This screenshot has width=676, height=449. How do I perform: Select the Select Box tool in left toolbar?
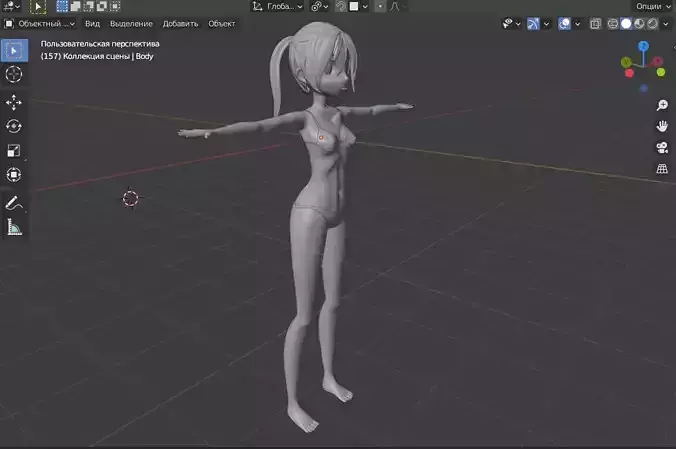14,50
